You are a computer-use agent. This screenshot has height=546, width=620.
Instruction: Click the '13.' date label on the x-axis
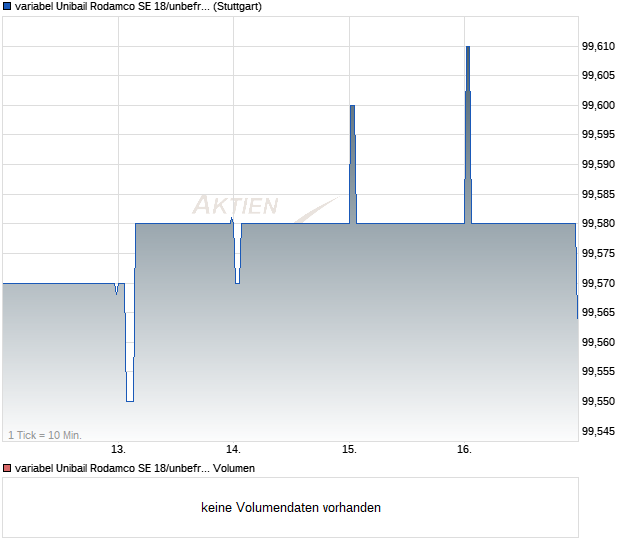118,450
